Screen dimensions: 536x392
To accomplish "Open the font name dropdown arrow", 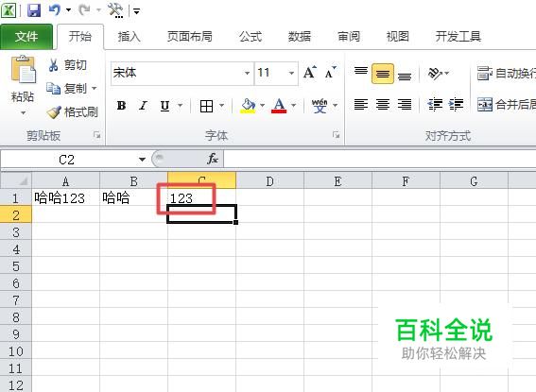I will 247,73.
